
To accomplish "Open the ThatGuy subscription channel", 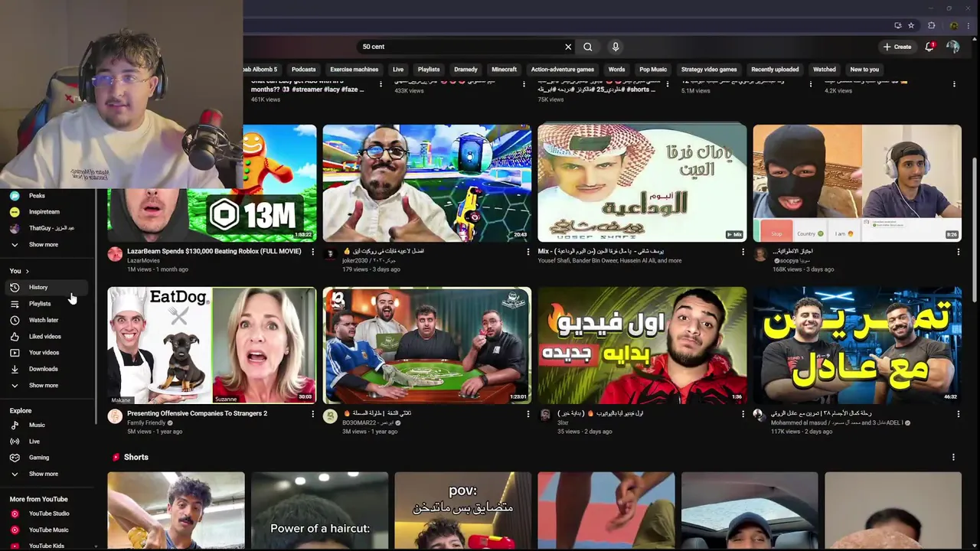I will click(x=47, y=228).
